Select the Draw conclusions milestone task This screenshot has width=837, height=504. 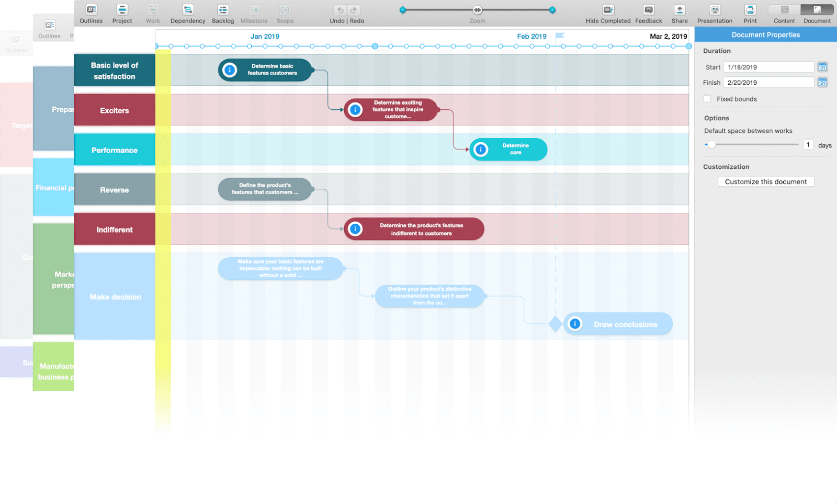click(625, 325)
